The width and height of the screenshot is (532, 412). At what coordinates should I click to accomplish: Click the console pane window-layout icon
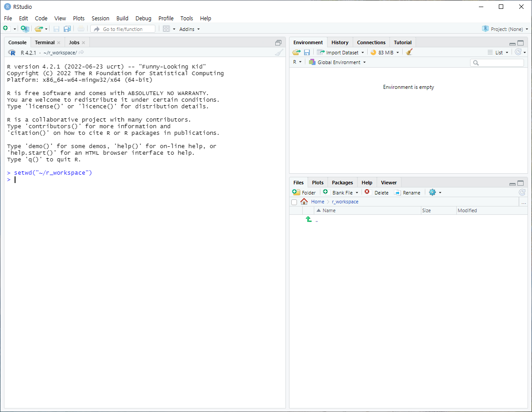click(x=278, y=43)
